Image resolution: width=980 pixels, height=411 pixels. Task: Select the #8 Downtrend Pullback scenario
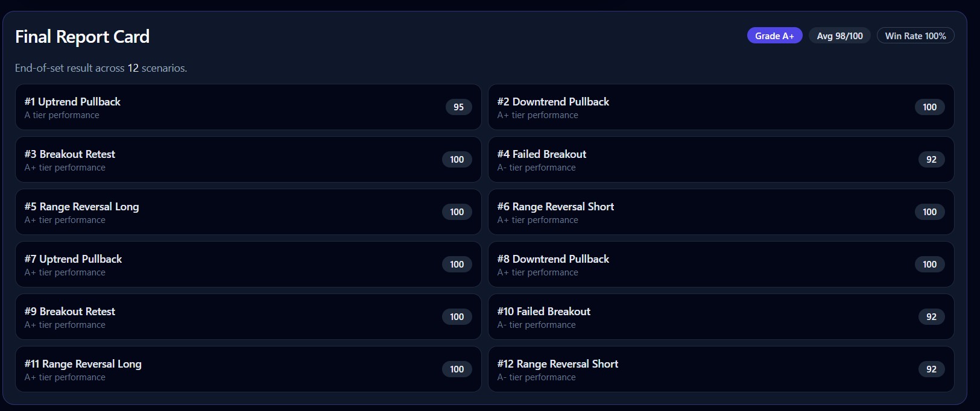point(721,265)
